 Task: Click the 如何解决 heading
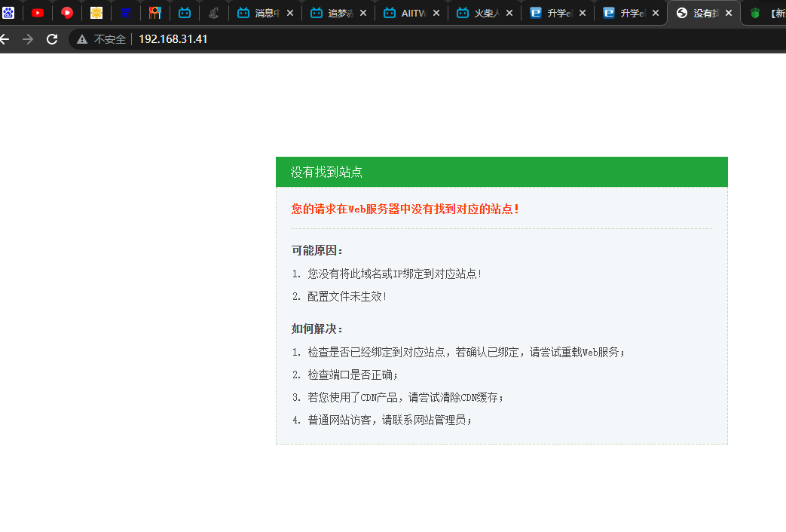click(317, 329)
